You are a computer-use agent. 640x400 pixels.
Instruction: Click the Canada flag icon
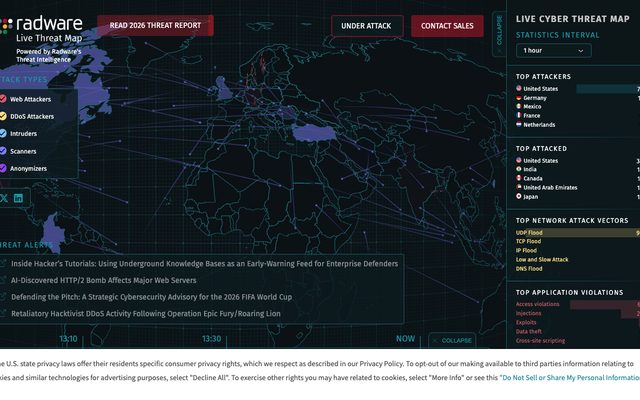click(x=519, y=178)
